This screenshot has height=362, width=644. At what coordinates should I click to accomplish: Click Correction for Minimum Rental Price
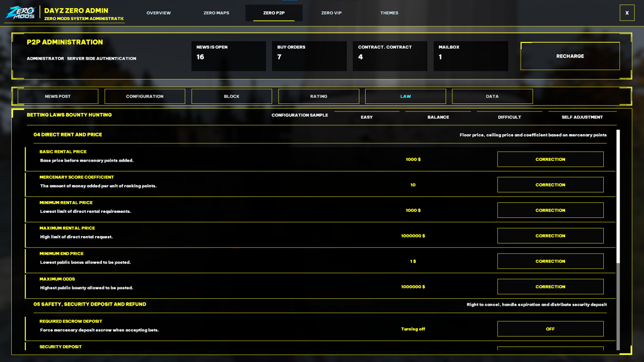coord(550,210)
